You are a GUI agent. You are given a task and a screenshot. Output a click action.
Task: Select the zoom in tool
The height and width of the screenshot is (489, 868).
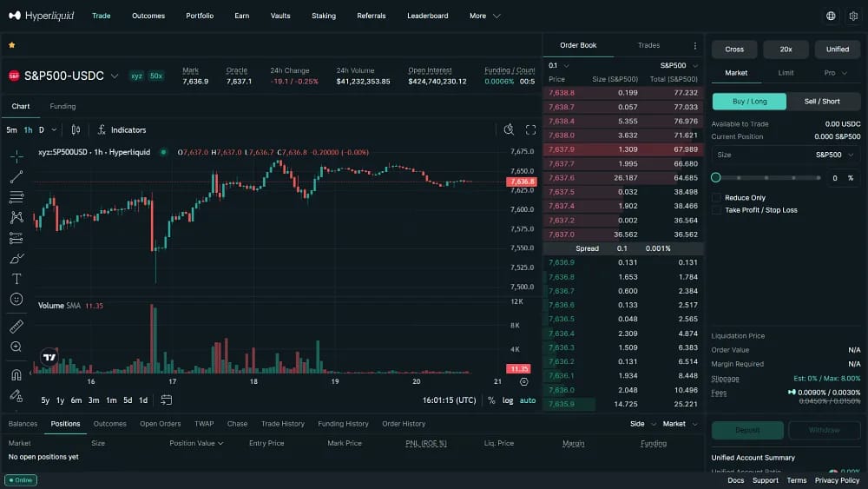[16, 347]
